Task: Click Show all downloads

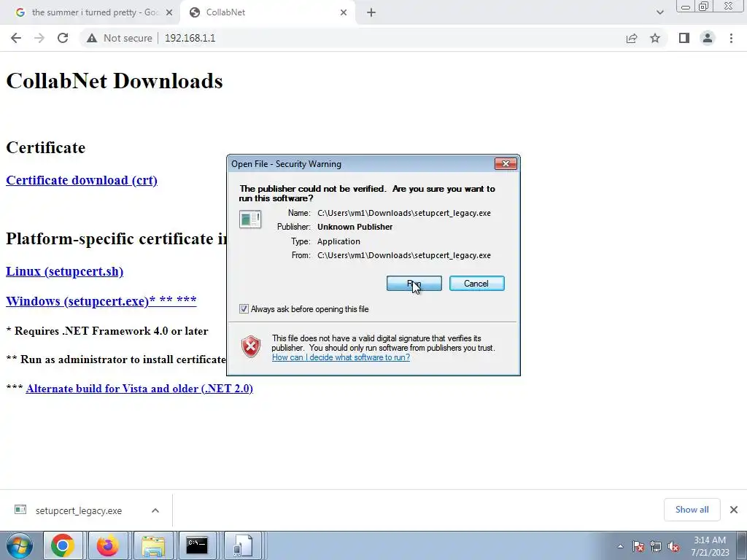Action: tap(692, 510)
